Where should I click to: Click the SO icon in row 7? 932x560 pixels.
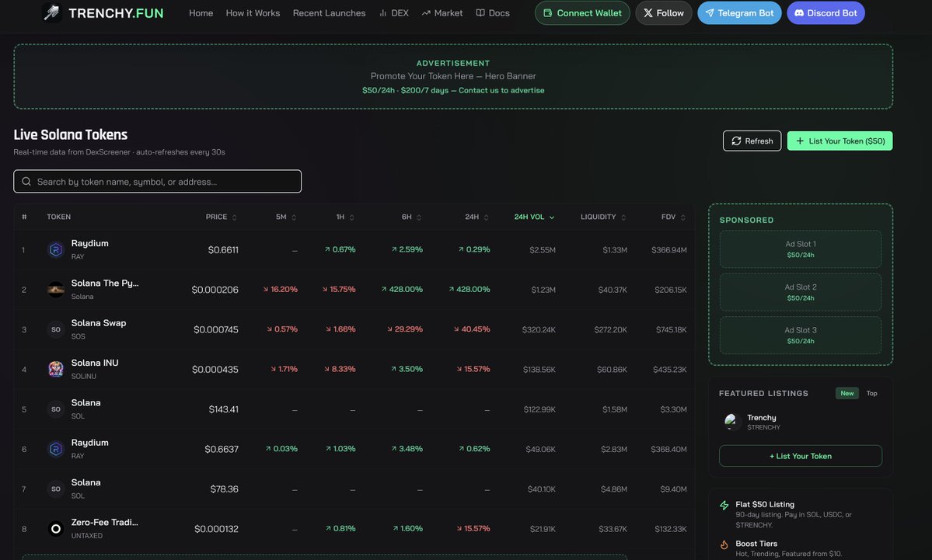[56, 489]
